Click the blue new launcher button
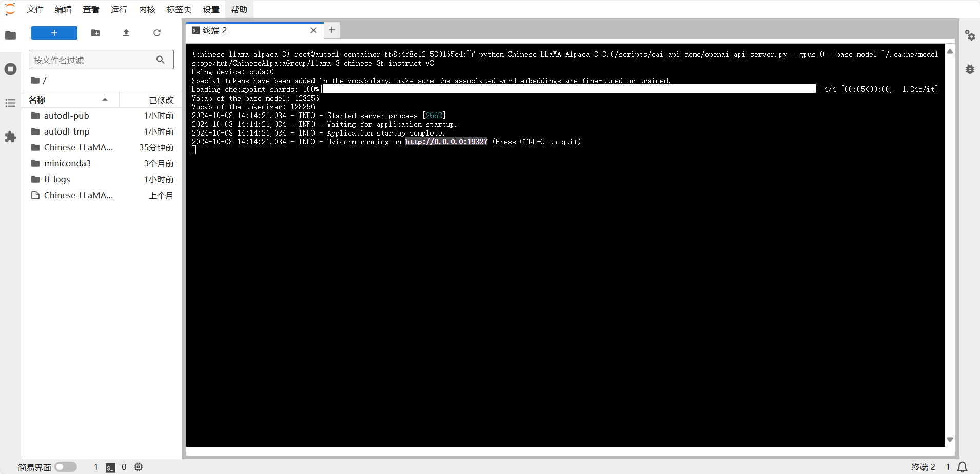This screenshot has width=980, height=474. 54,33
